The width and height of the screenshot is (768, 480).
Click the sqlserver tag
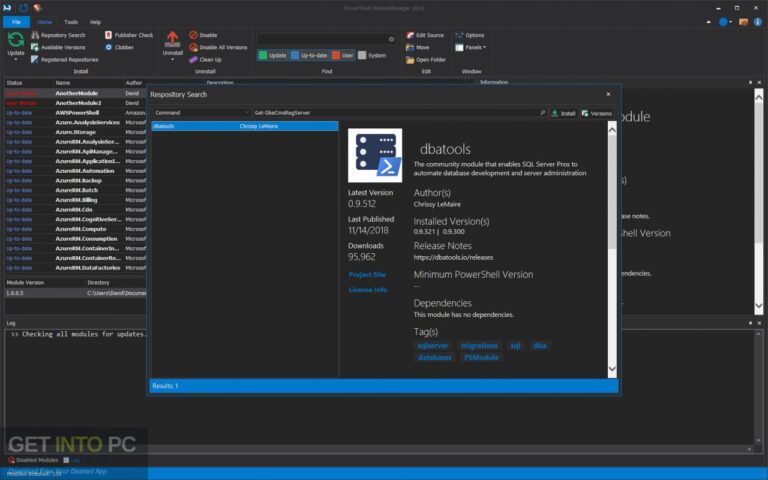pyautogui.click(x=432, y=346)
